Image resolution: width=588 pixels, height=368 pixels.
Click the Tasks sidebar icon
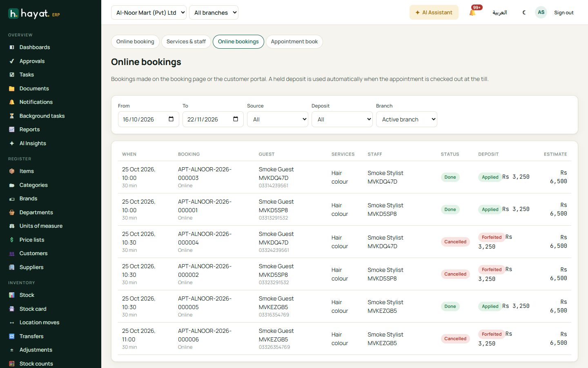(x=12, y=75)
